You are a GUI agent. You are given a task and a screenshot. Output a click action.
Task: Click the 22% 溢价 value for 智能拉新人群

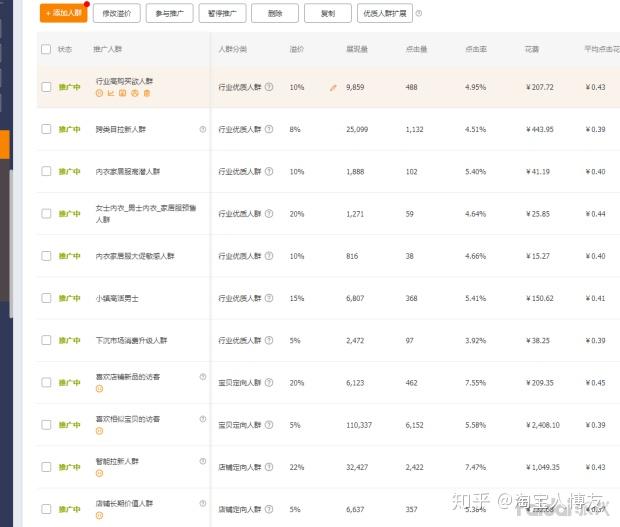[x=297, y=467]
